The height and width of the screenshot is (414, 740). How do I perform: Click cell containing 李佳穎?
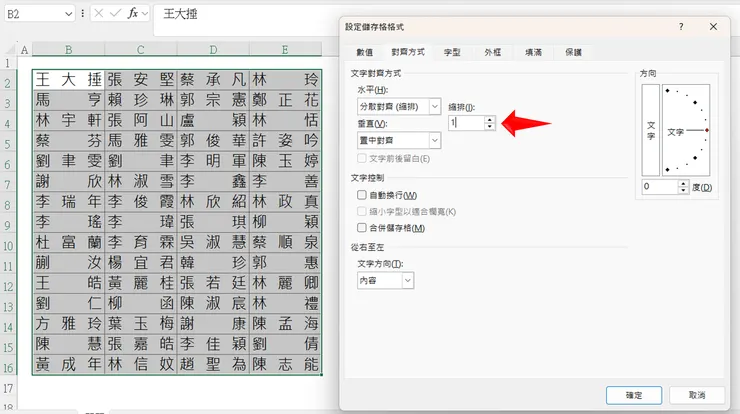click(x=213, y=344)
